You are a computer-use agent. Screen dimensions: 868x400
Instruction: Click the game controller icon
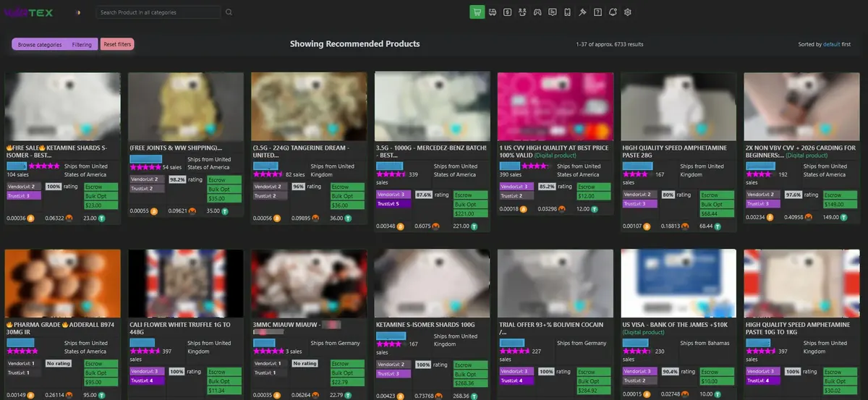(537, 12)
